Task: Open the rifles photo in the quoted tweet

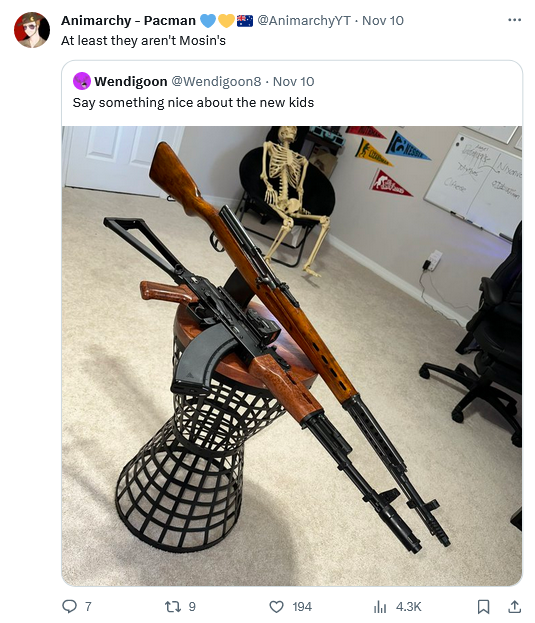Action: 292,356
